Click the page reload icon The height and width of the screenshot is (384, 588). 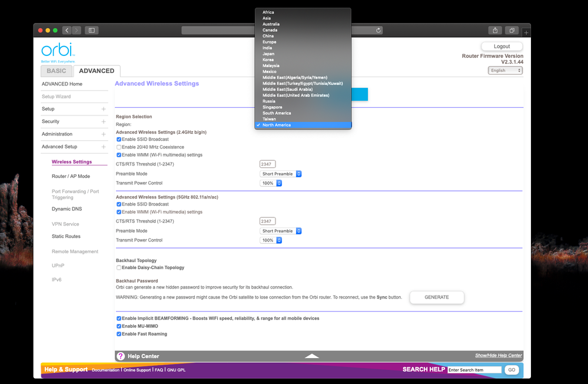pyautogui.click(x=378, y=30)
